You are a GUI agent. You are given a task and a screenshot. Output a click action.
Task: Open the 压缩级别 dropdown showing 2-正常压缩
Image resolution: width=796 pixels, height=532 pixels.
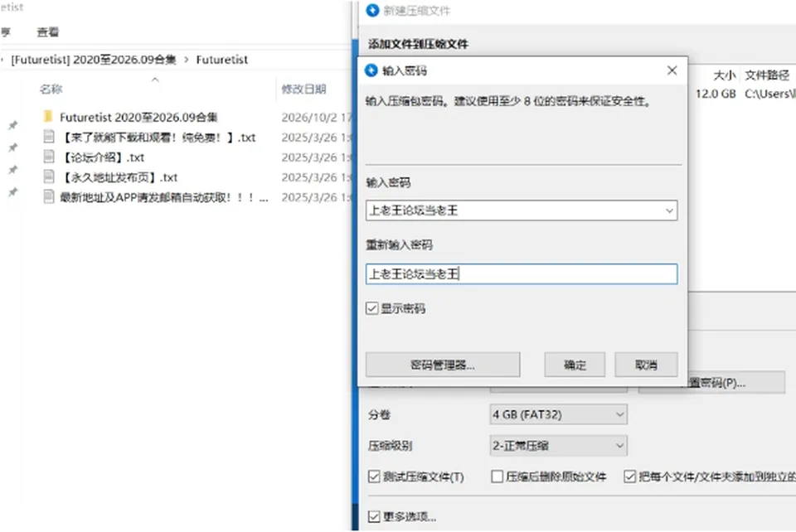click(x=558, y=446)
